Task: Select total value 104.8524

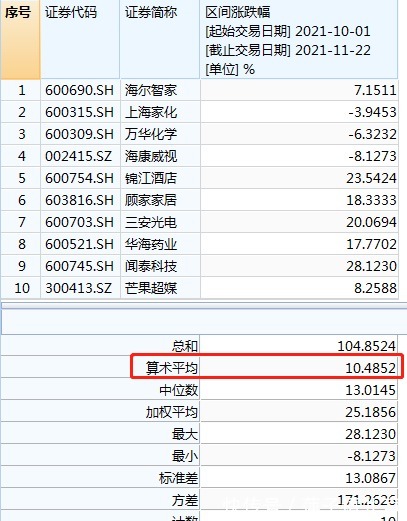Action: pyautogui.click(x=367, y=346)
